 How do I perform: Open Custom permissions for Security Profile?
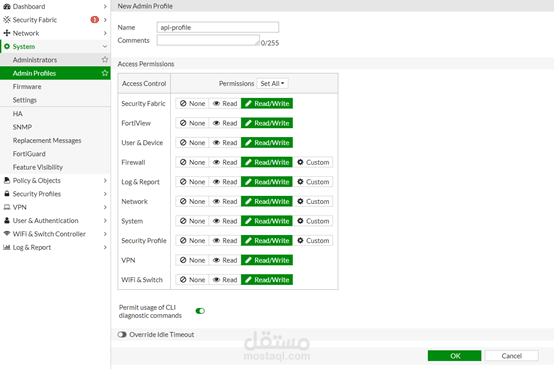point(313,240)
